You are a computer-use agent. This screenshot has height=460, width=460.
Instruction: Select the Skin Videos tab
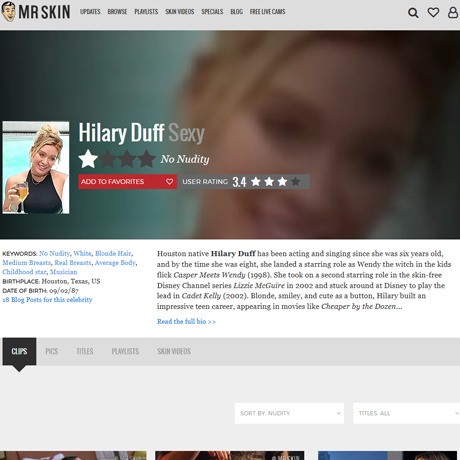[x=174, y=351]
